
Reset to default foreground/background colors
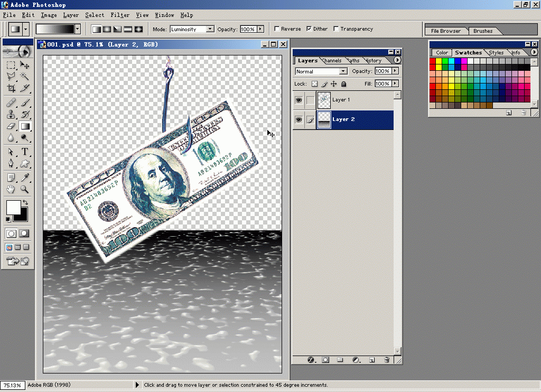click(x=8, y=219)
